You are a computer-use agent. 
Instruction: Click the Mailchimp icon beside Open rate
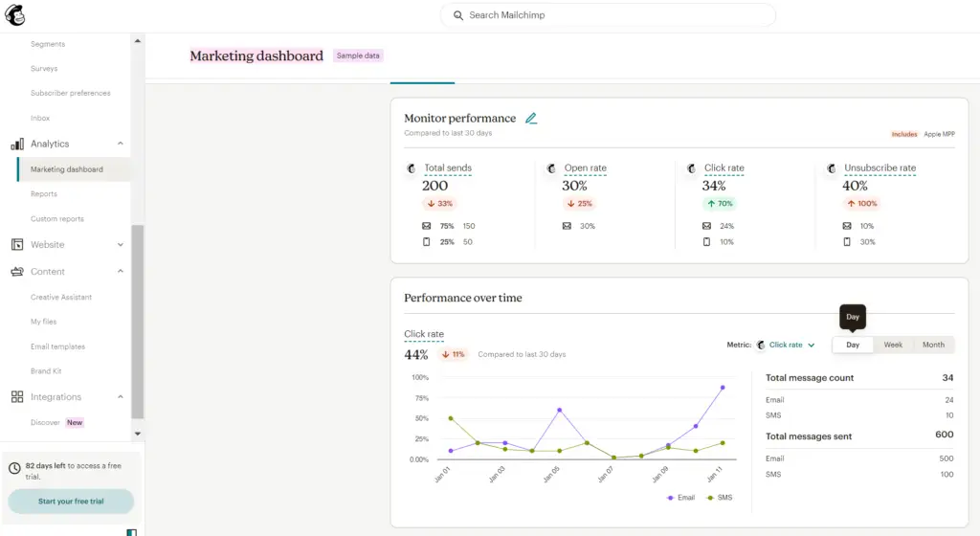click(x=551, y=168)
